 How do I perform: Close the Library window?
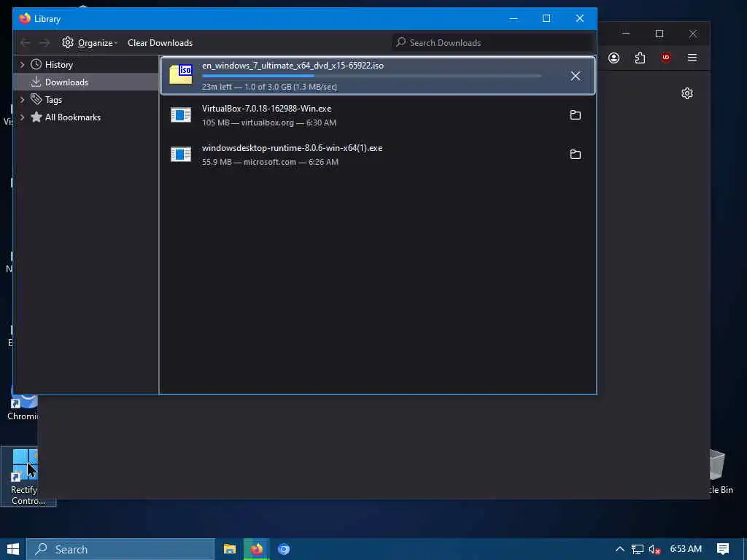tap(580, 18)
